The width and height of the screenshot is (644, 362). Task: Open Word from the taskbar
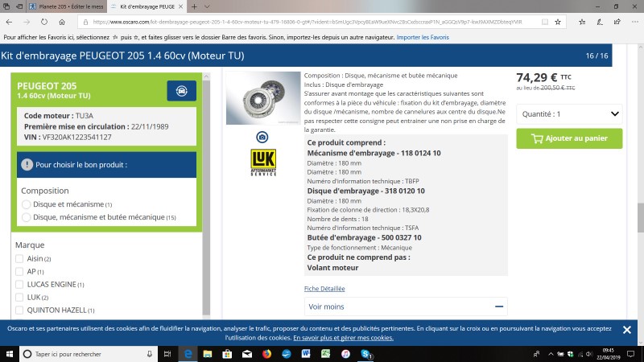306,354
